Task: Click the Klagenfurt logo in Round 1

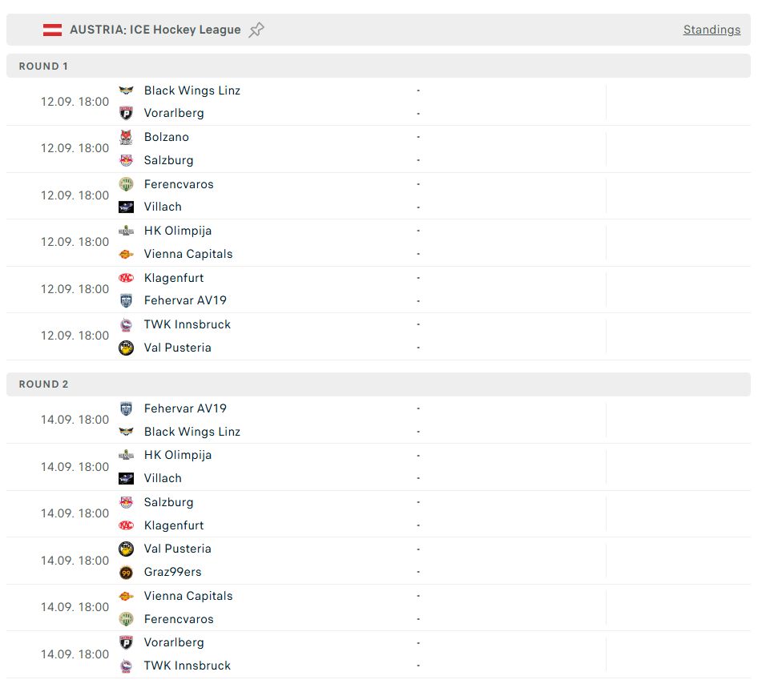Action: click(x=126, y=278)
